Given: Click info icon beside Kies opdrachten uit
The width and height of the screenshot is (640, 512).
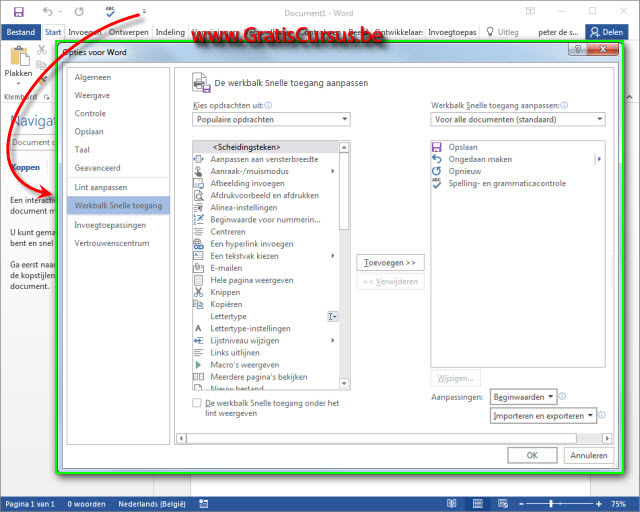Looking at the screenshot, I should pyautogui.click(x=268, y=105).
